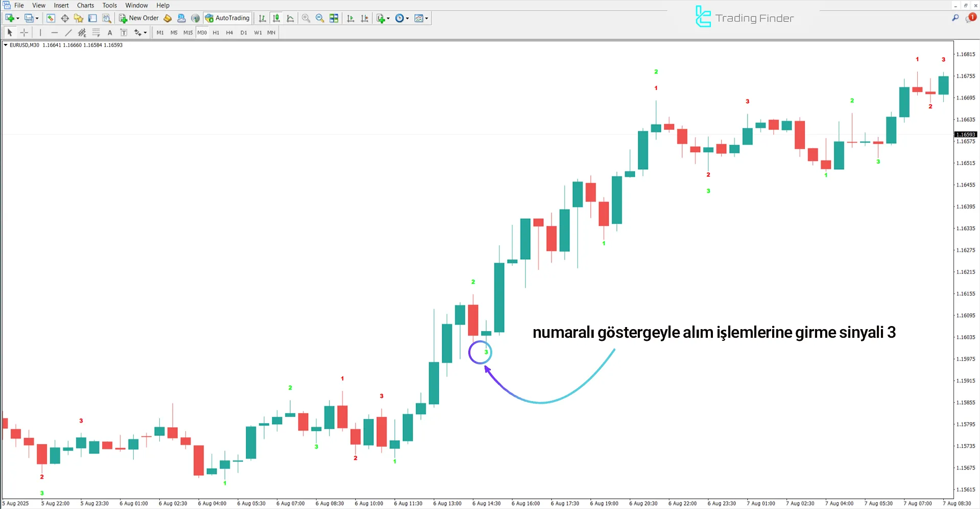Add a Text label to the chart
The height and width of the screenshot is (509, 980).
coord(110,32)
